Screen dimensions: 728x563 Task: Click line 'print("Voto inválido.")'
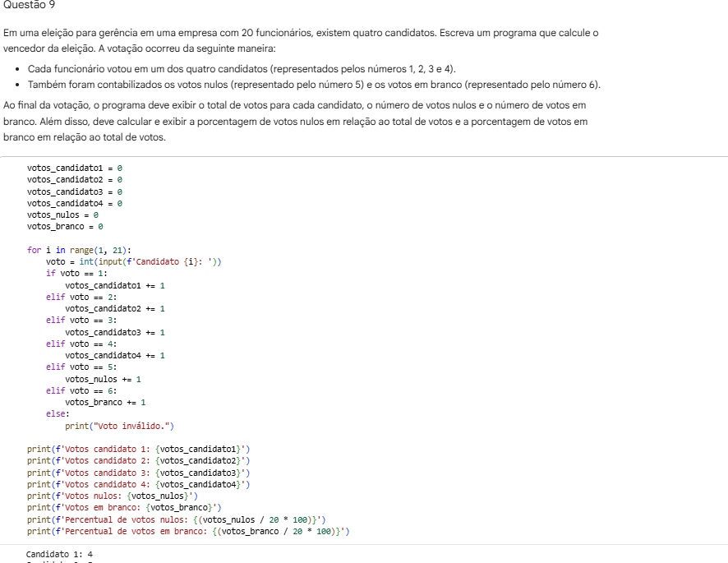(x=119, y=427)
